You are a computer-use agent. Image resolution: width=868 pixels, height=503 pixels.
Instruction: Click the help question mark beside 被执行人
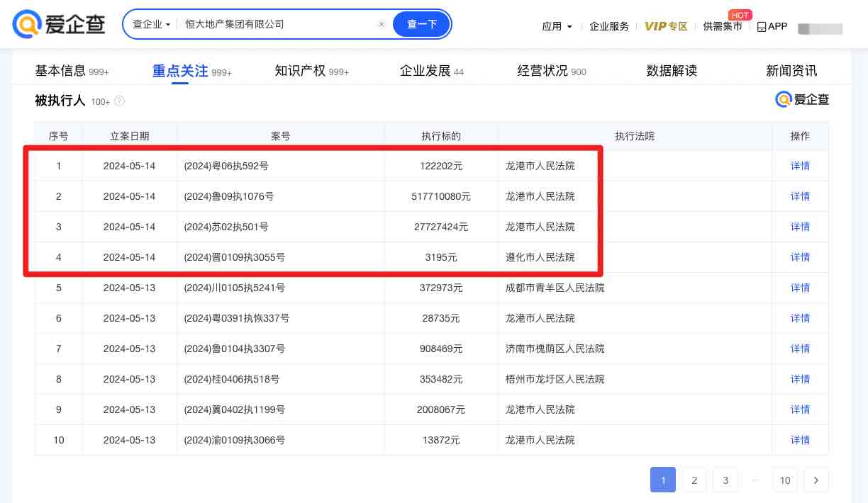click(119, 101)
